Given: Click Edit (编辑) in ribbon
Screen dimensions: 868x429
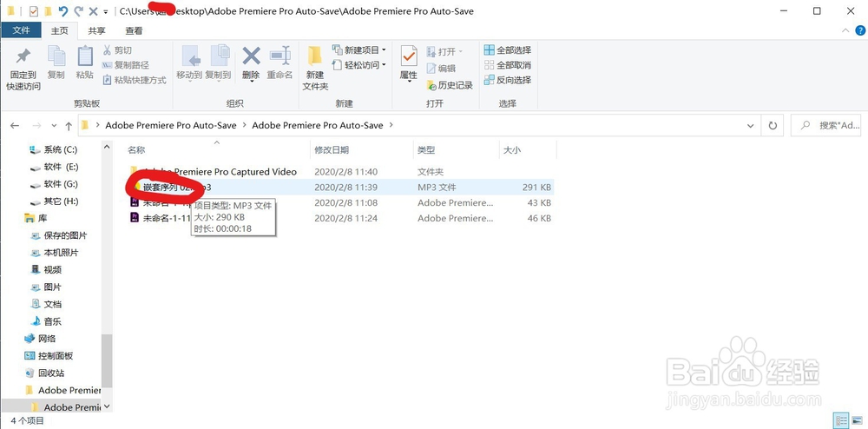Looking at the screenshot, I should (441, 69).
